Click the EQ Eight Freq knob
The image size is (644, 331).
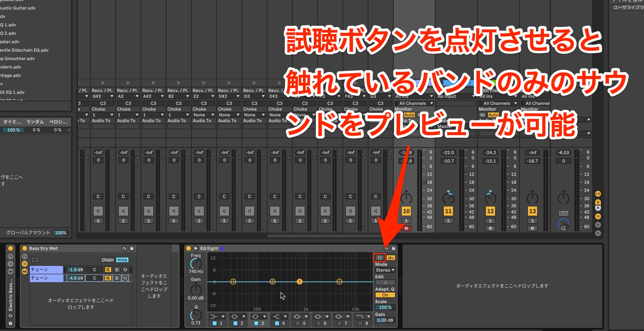(x=196, y=264)
